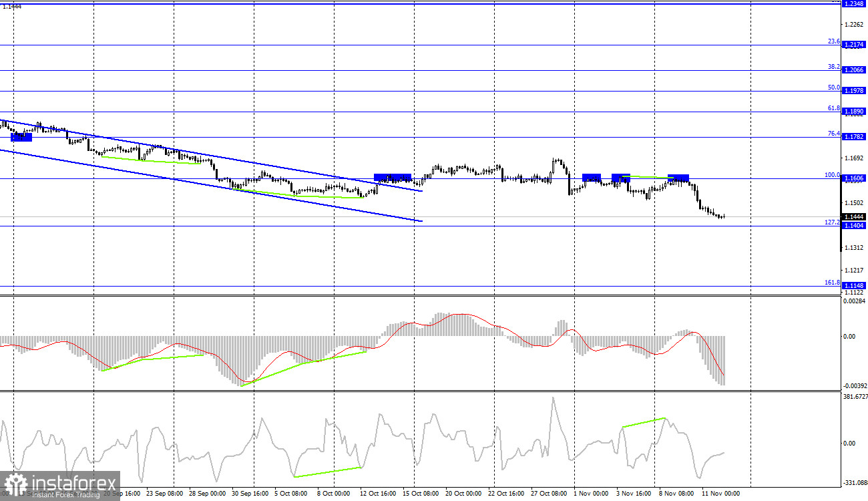Click the 1.1444 quote at the chart's top-left corner

tap(12, 6)
